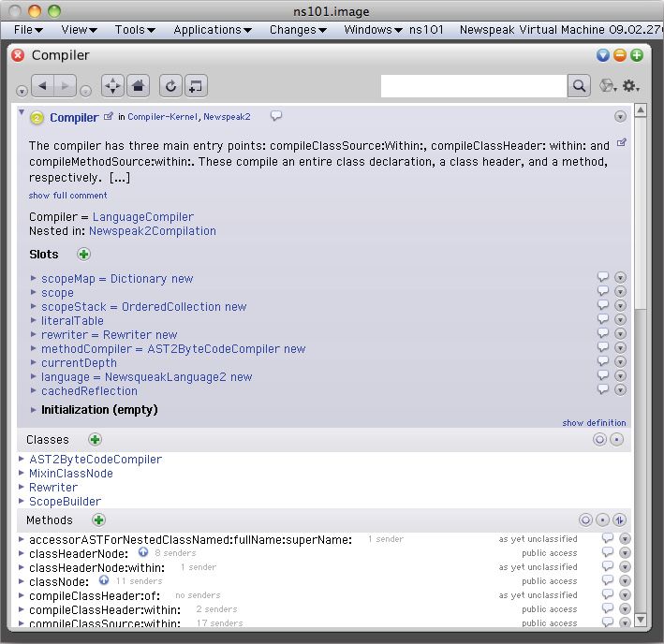Open the Changes menu
Viewport: 664px width, 644px height.
298,30
